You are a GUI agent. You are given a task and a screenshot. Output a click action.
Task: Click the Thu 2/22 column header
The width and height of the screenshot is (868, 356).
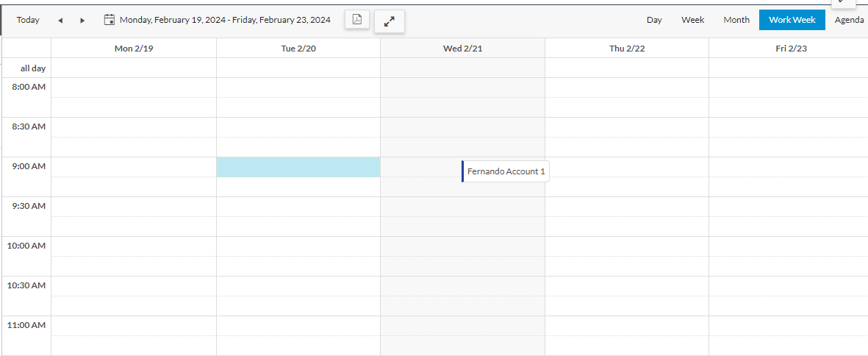pos(627,49)
